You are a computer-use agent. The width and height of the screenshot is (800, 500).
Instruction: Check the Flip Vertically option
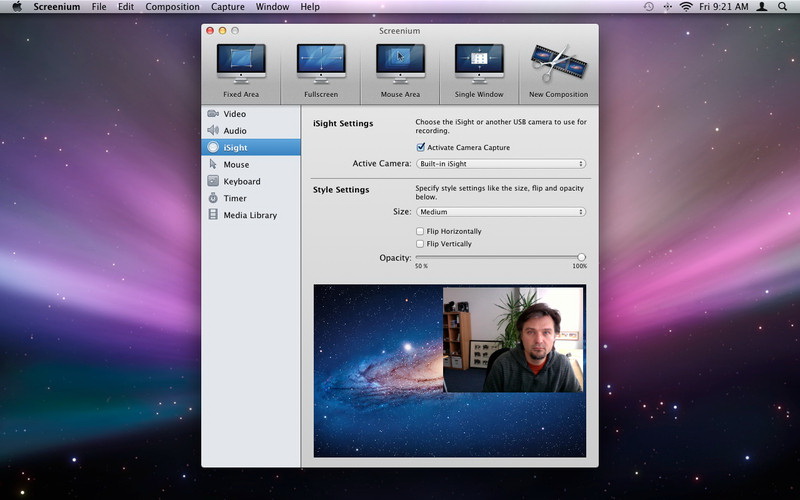tap(420, 244)
